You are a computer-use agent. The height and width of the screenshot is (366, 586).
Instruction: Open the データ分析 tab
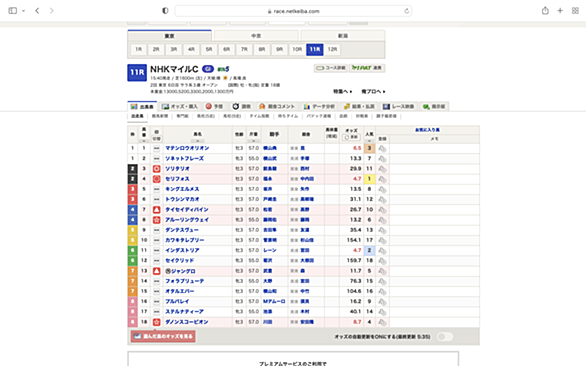pos(319,107)
